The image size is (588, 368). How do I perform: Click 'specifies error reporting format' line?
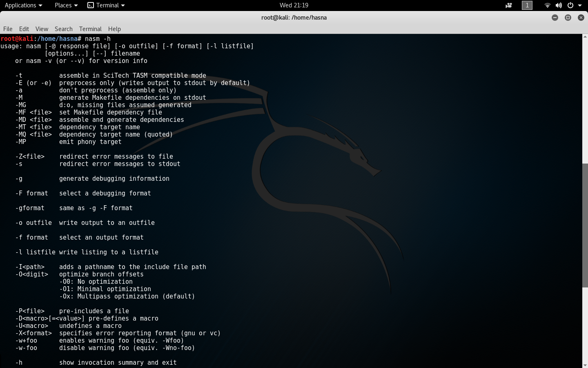[140, 333]
